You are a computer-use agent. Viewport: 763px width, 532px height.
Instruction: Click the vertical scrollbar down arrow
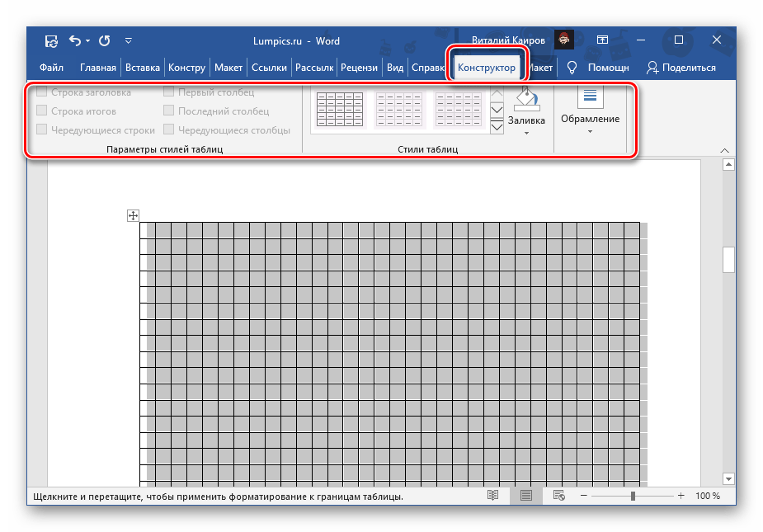point(728,478)
